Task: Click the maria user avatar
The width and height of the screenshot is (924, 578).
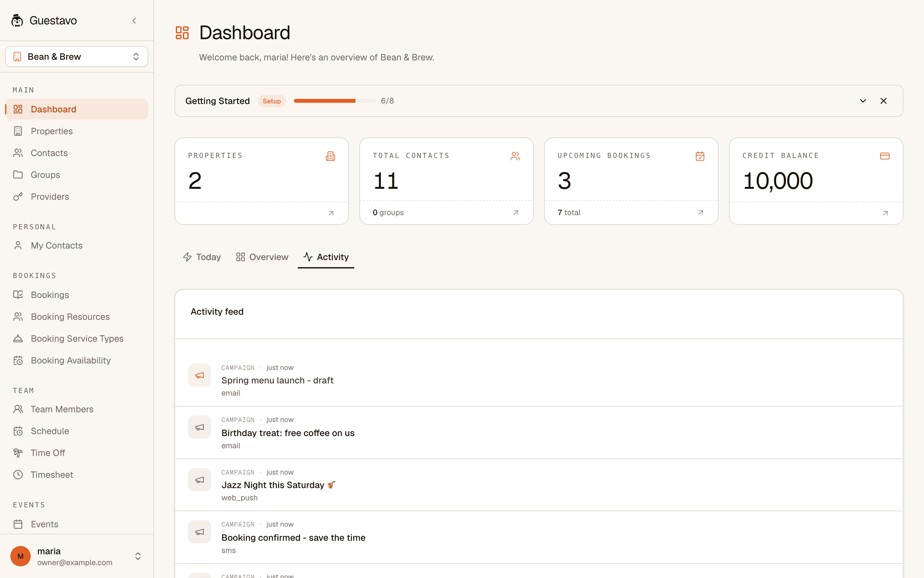Action: (21, 556)
